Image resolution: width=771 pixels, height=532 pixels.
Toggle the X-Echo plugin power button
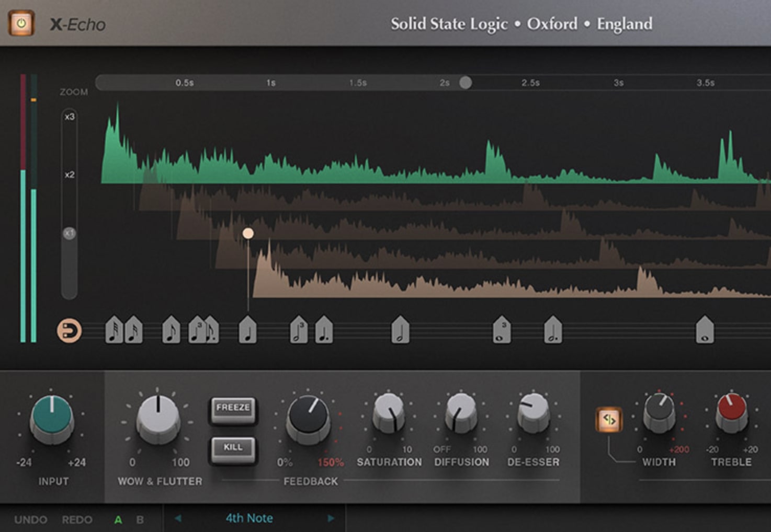[x=21, y=24]
